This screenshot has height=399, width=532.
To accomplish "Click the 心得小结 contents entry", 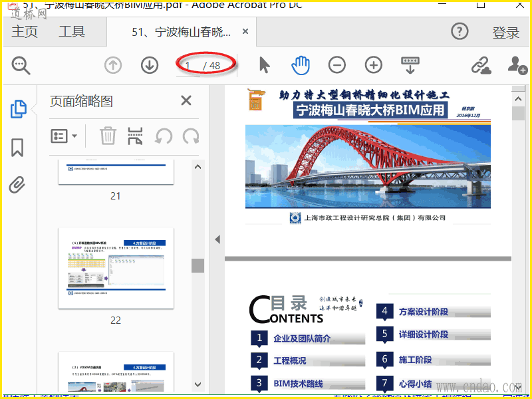I will [x=415, y=384].
